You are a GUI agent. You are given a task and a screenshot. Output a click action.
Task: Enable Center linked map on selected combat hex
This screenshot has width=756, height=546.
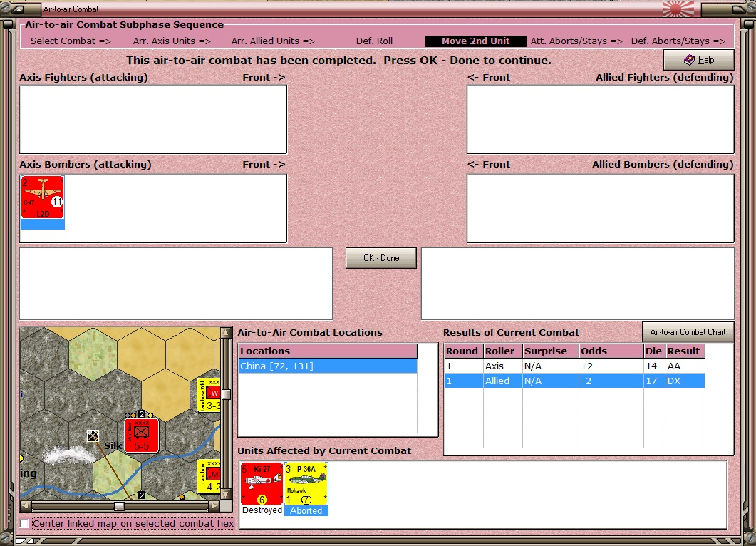(24, 523)
